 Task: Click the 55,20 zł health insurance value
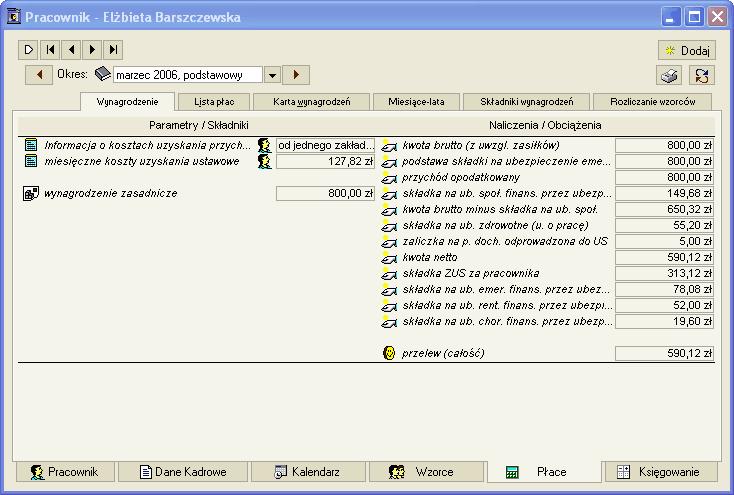(664, 225)
